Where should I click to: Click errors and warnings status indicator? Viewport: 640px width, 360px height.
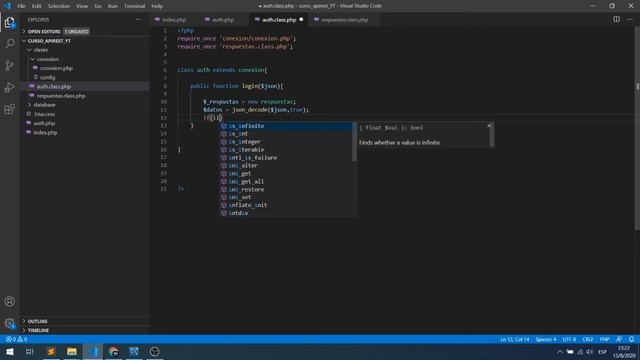tap(16, 339)
